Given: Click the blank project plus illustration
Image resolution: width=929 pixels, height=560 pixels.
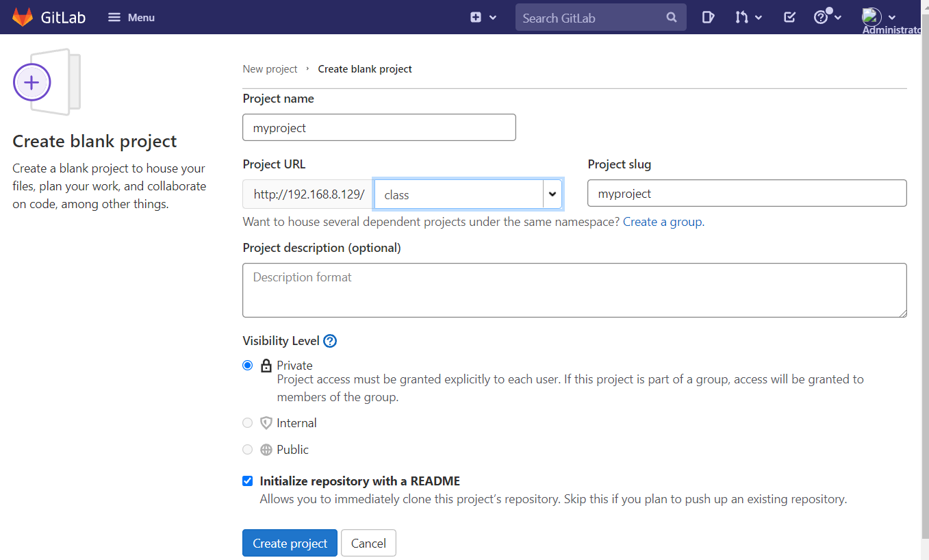Looking at the screenshot, I should 47,81.
